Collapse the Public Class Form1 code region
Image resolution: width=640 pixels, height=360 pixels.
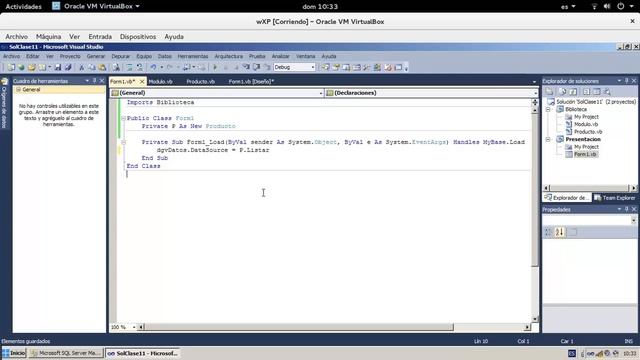[123, 118]
